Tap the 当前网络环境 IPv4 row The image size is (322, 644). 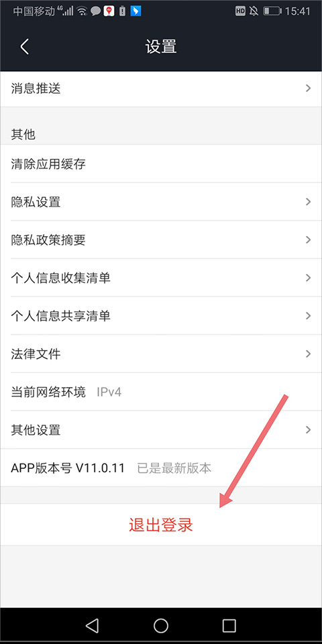click(x=161, y=392)
